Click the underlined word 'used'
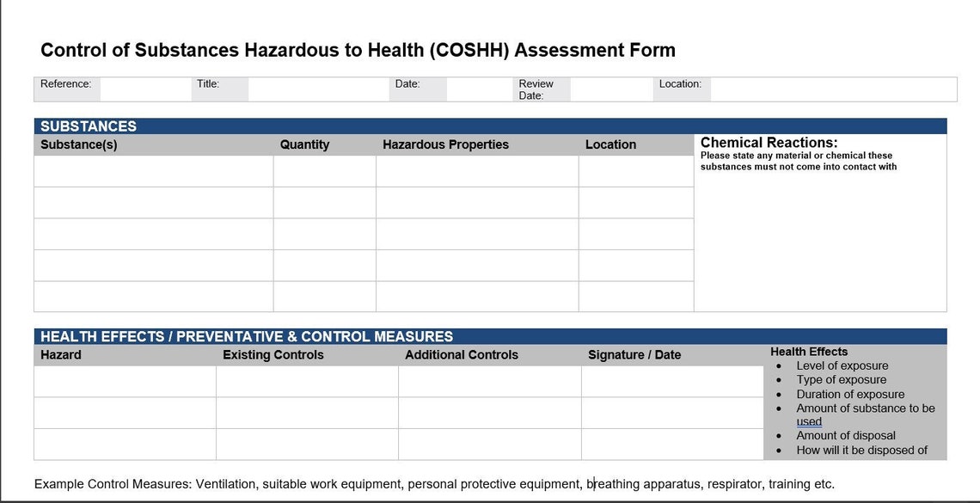 809,421
